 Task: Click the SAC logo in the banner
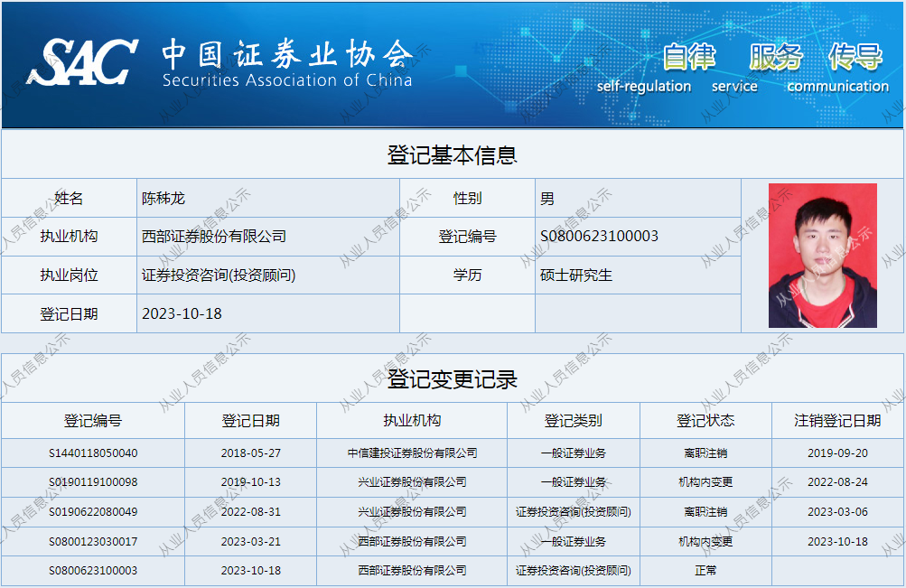82,63
